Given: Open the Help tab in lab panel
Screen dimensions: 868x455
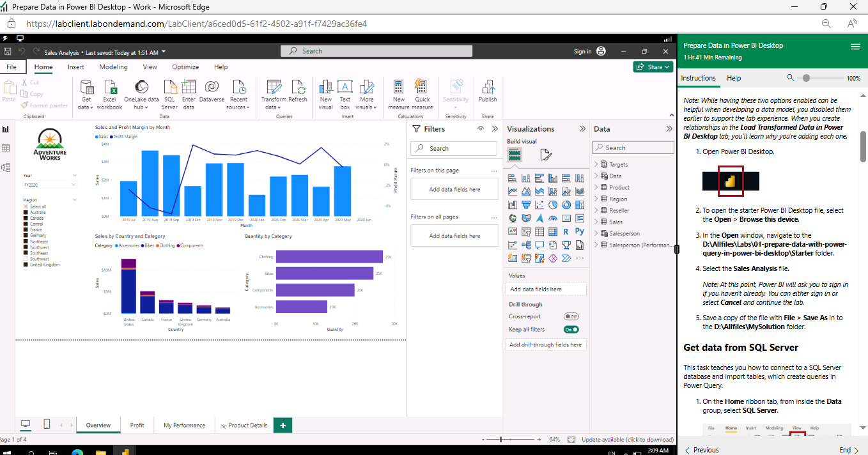Looking at the screenshot, I should click(734, 78).
